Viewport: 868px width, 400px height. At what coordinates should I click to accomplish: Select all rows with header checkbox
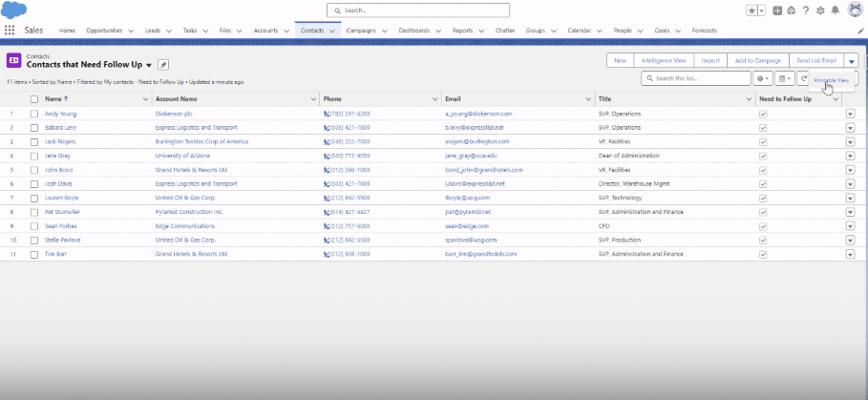click(34, 99)
